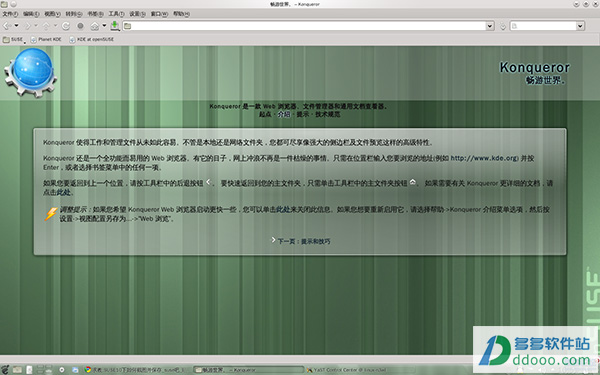Open the Up history dropdown arrow

pos(55,26)
